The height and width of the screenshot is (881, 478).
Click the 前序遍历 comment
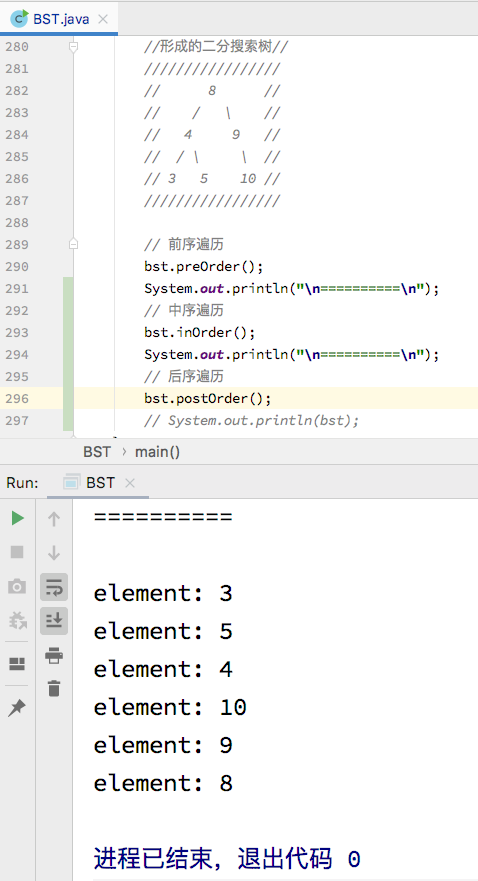click(x=184, y=244)
